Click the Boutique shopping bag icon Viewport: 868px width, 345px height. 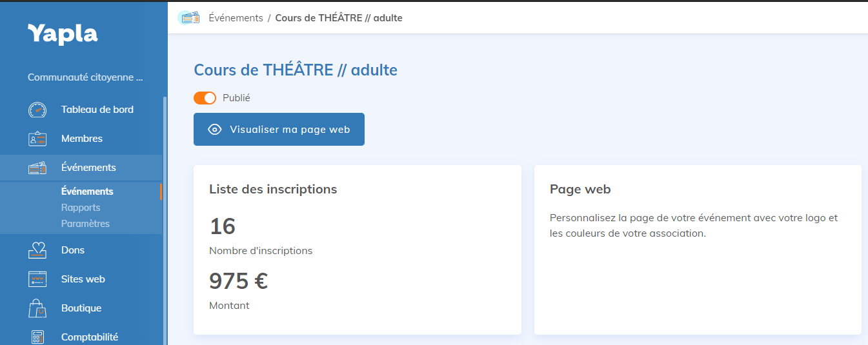(37, 308)
